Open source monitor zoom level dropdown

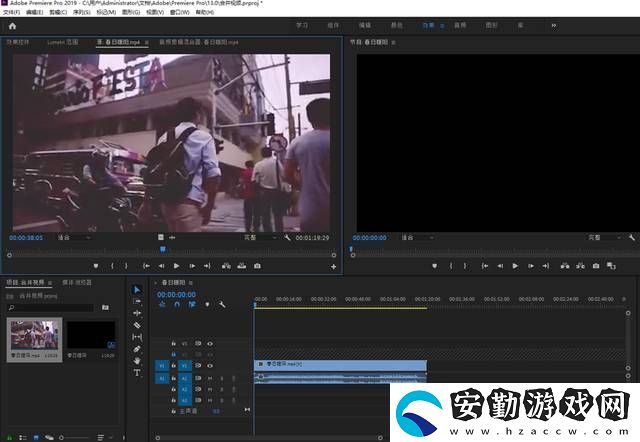click(x=74, y=238)
